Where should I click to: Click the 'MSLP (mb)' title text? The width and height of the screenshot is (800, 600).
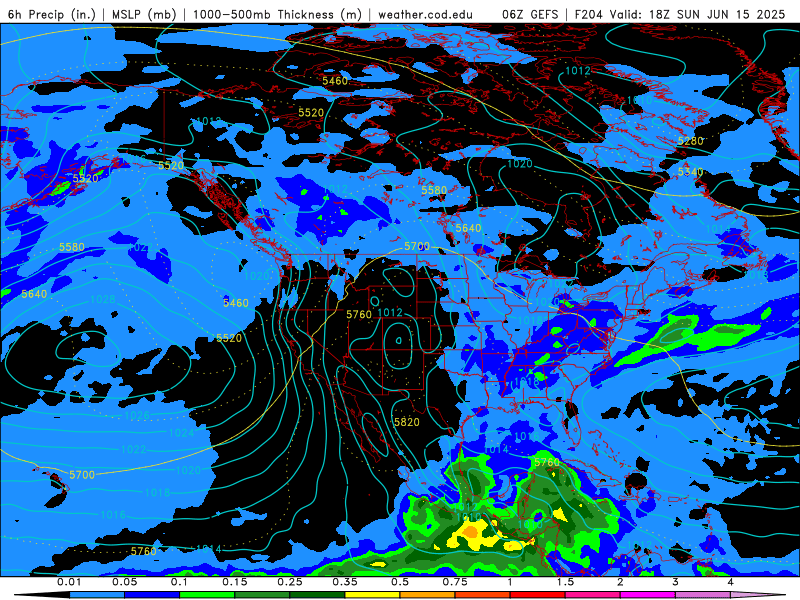pyautogui.click(x=144, y=14)
